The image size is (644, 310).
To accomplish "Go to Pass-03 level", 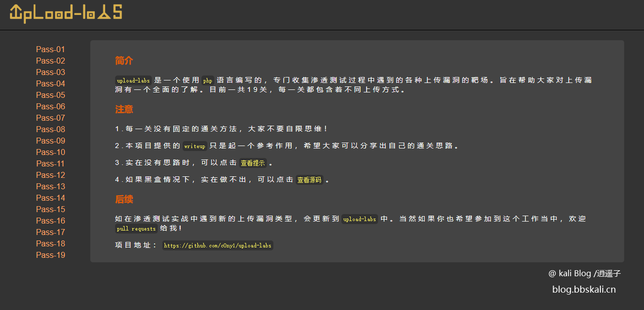I will (51, 73).
